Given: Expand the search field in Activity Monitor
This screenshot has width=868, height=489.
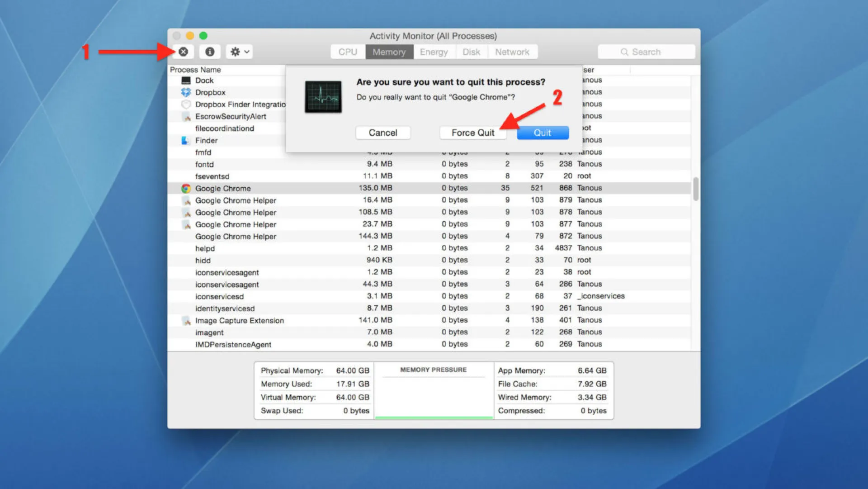Looking at the screenshot, I should [x=647, y=52].
